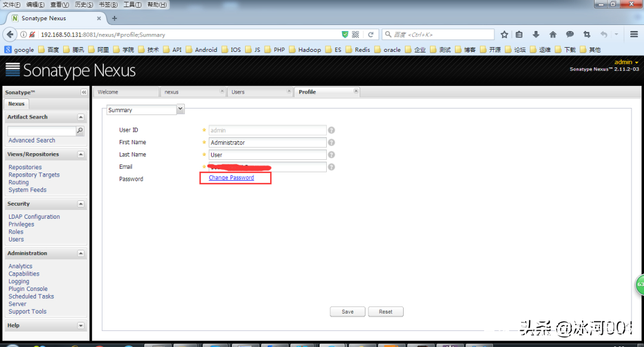
Task: Collapse the Views/Repositories section
Action: [x=81, y=154]
